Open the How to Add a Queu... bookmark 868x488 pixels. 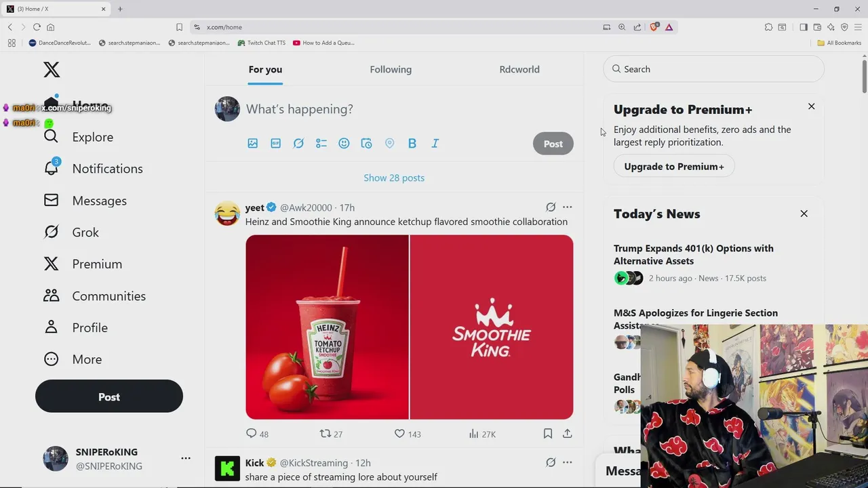coord(324,43)
